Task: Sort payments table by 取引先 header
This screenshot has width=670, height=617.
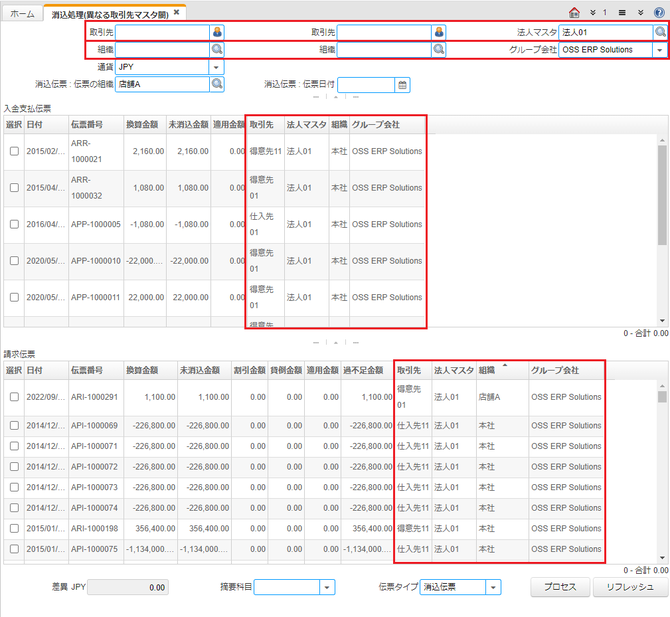Action: coord(265,124)
